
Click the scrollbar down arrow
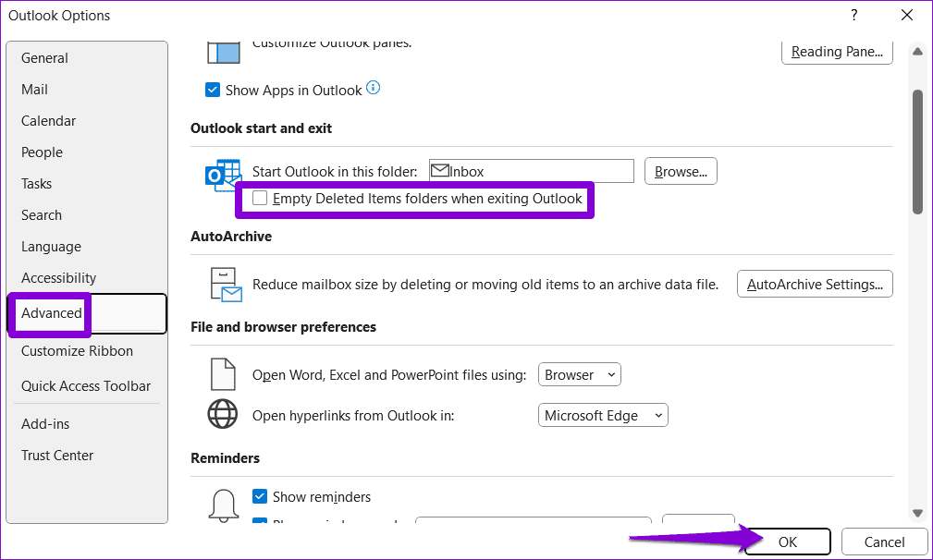(x=917, y=513)
